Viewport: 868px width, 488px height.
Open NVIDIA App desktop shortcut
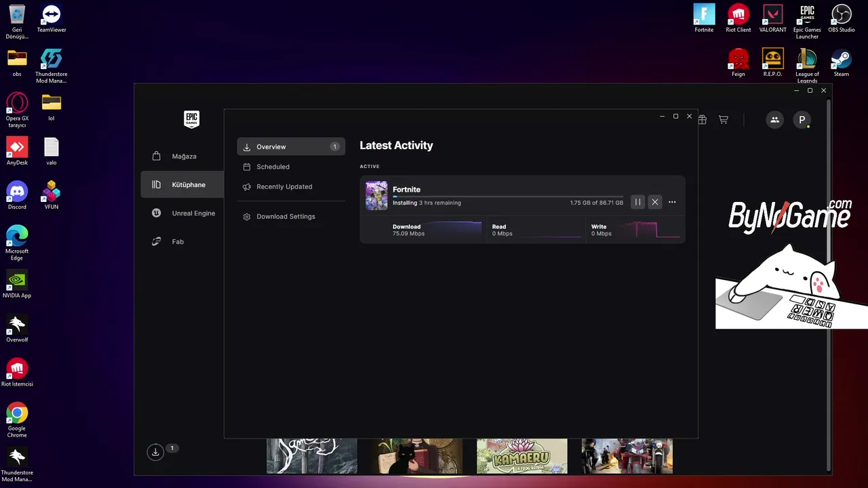(17, 285)
